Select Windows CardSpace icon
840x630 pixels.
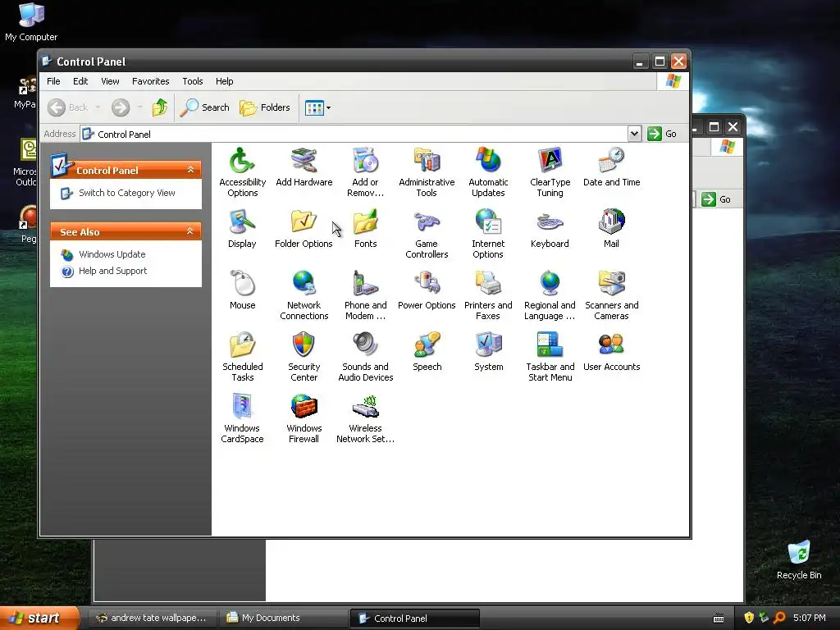click(x=242, y=407)
